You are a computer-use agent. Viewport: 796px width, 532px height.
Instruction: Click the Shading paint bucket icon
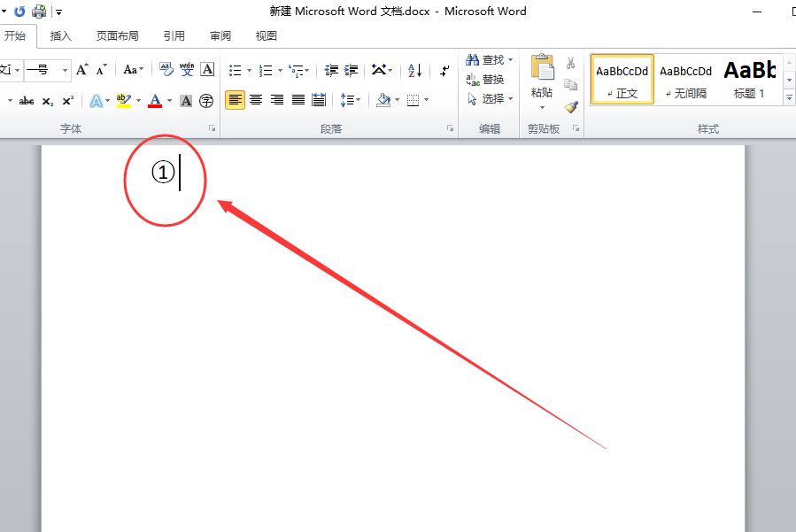click(x=383, y=100)
